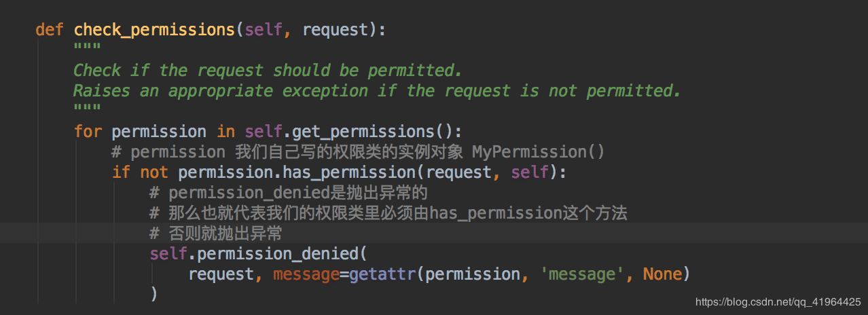Click the permission_denied comment line

click(289, 193)
